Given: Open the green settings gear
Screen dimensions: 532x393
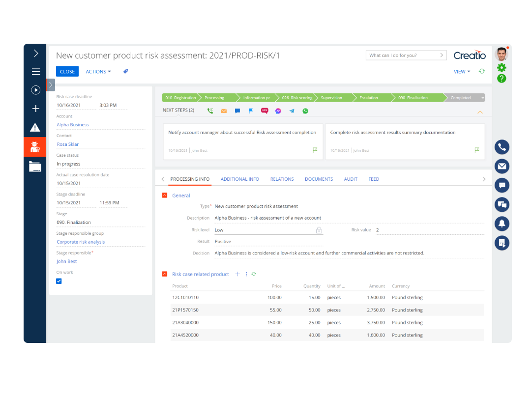Looking at the screenshot, I should (502, 67).
